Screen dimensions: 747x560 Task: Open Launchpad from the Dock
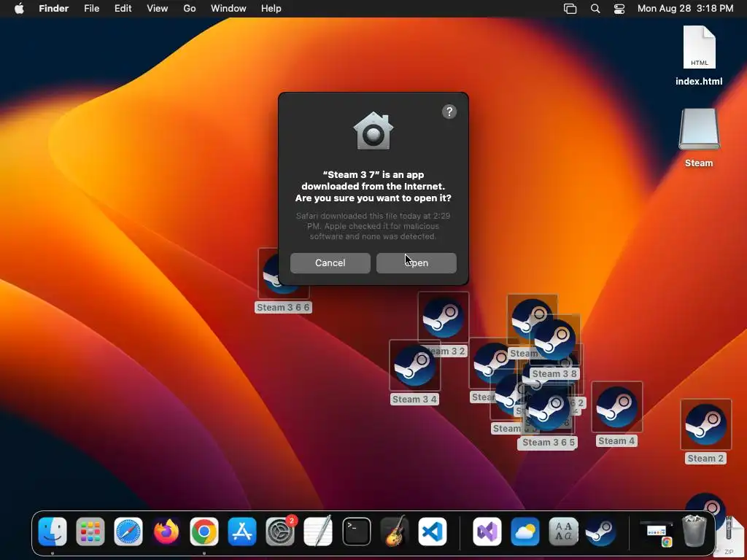pyautogui.click(x=90, y=531)
